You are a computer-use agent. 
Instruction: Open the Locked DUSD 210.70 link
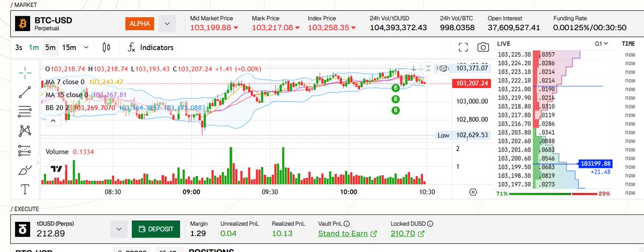pyautogui.click(x=407, y=233)
